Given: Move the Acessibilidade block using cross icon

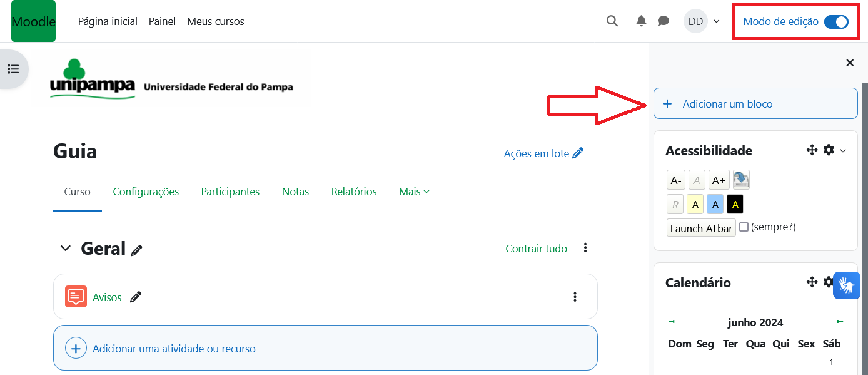Looking at the screenshot, I should (x=812, y=150).
